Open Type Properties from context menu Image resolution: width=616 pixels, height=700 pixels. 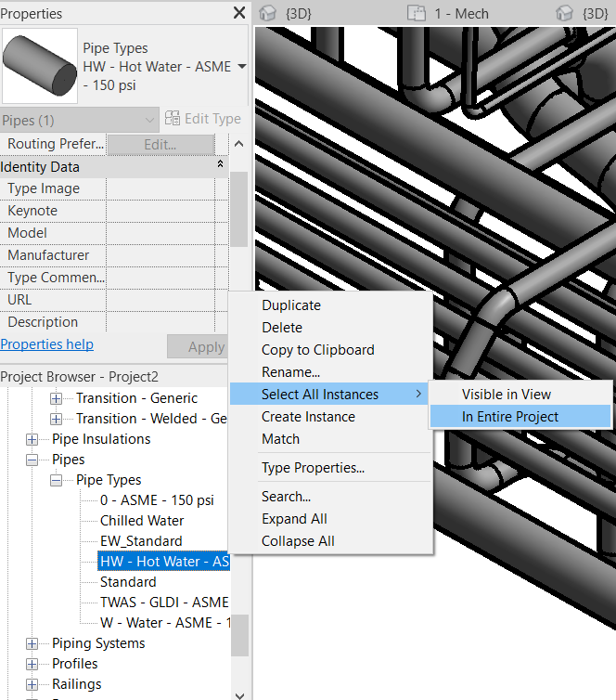(x=313, y=468)
